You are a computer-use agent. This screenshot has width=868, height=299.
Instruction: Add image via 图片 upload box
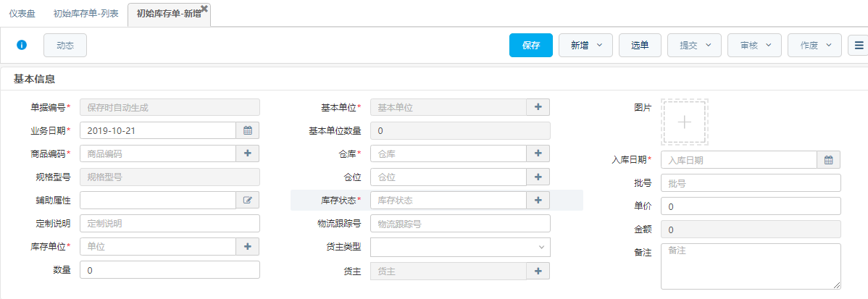[684, 122]
